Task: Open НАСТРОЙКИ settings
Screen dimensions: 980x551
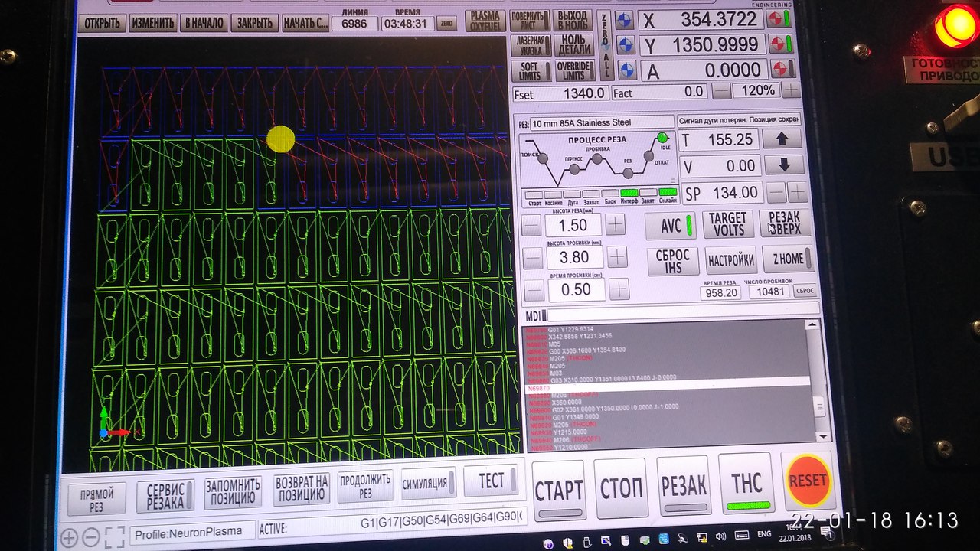Action: [x=731, y=259]
